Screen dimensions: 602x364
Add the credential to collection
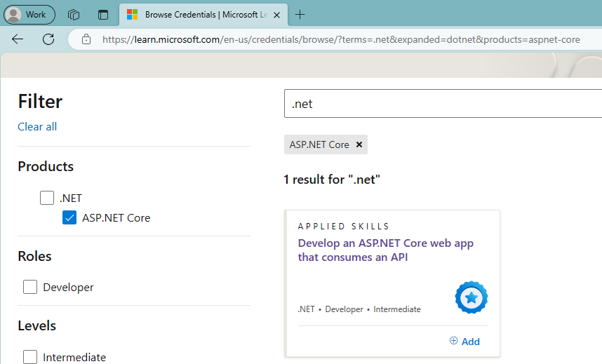pos(464,342)
